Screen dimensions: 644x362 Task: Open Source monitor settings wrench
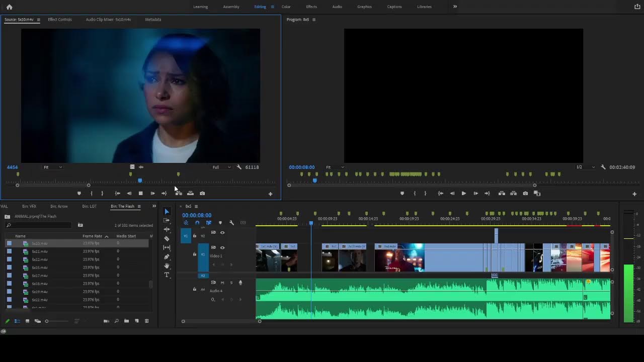(239, 167)
